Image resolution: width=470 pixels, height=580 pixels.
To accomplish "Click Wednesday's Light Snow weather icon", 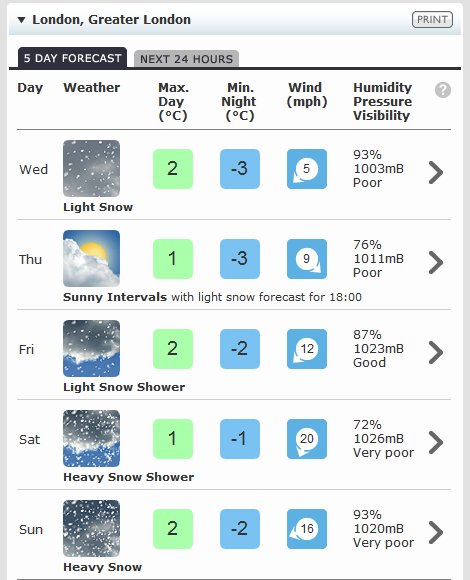I will [91, 168].
